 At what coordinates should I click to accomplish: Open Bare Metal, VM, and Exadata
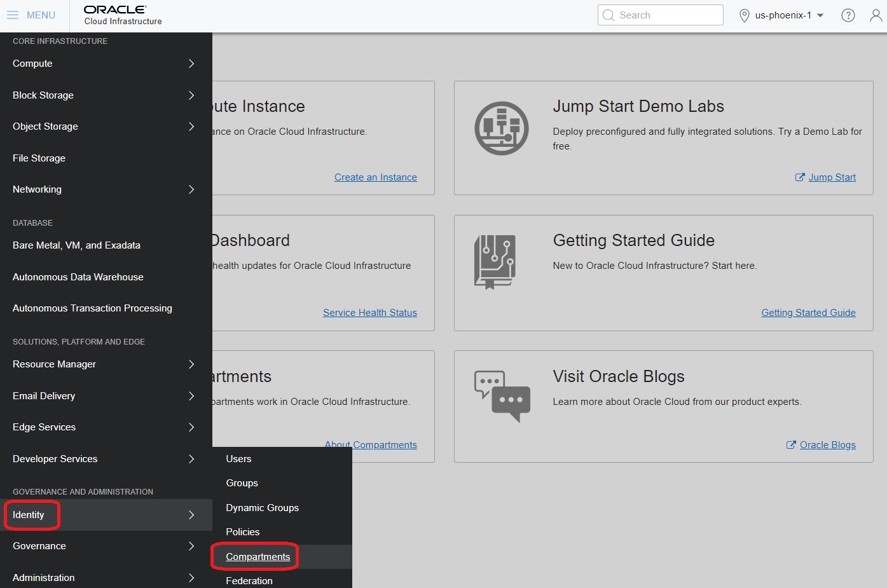pos(76,245)
